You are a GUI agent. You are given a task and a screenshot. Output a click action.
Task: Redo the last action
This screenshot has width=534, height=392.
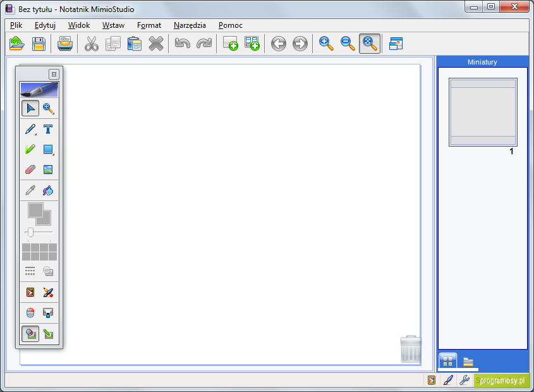pos(204,44)
